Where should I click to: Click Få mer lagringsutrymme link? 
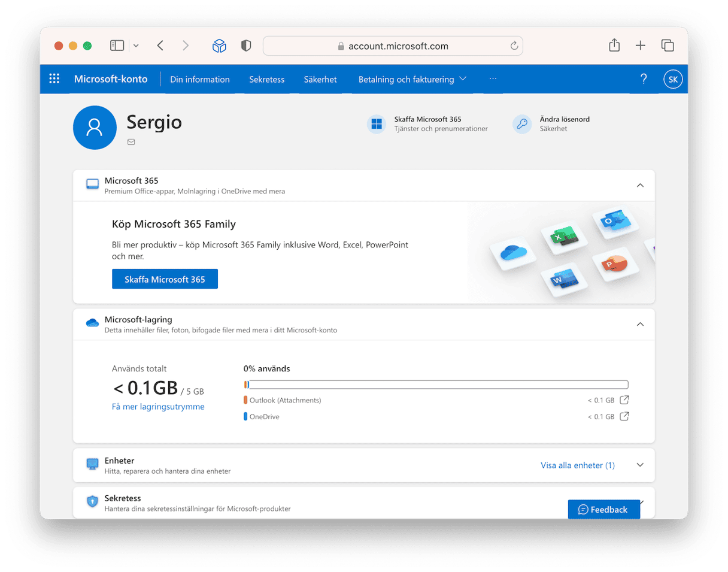click(158, 407)
